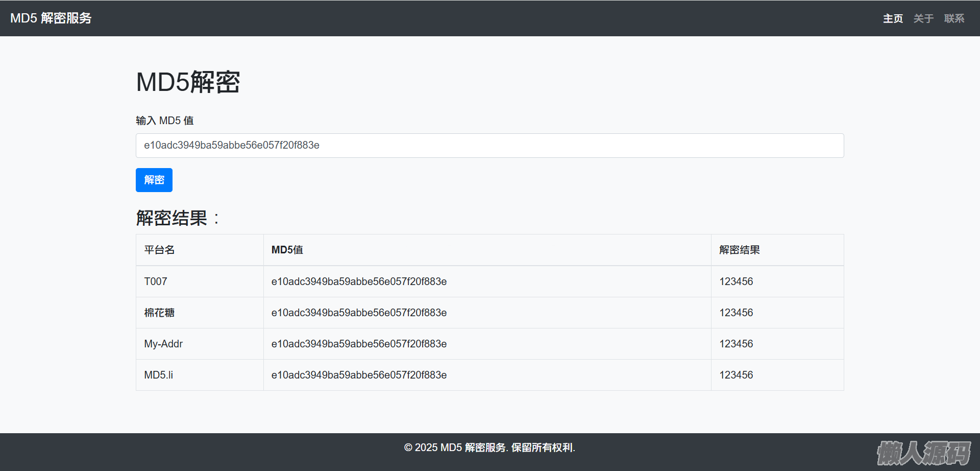Click the 懒人源码 watermark logo
This screenshot has height=471, width=980.
pyautogui.click(x=923, y=453)
